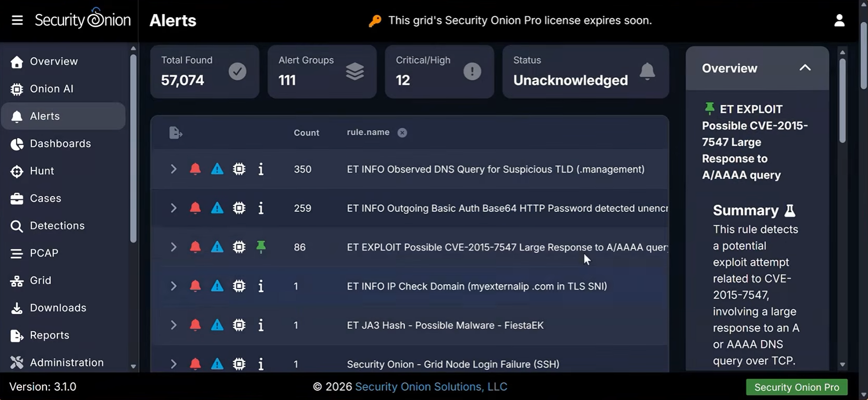Open the user account menu

click(x=839, y=20)
